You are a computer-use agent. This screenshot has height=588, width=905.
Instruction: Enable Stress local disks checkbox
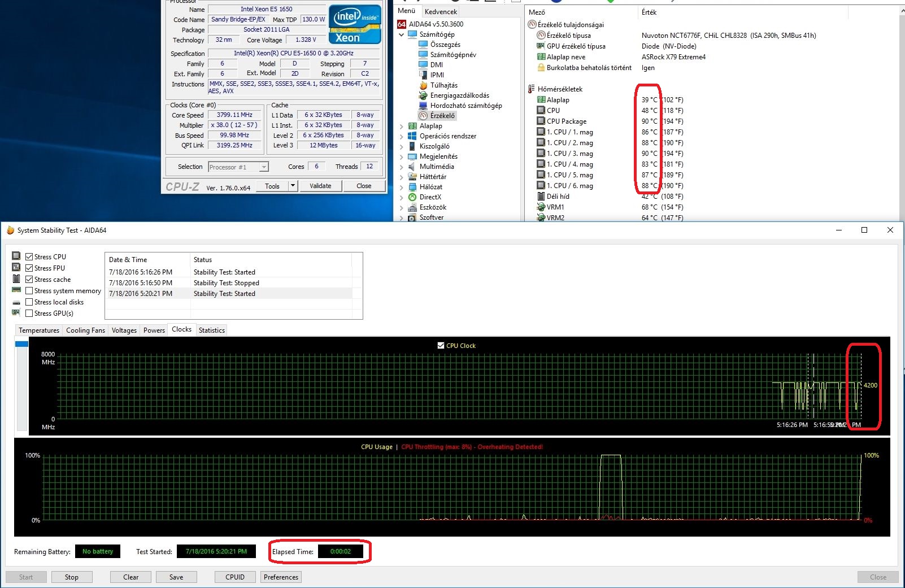pyautogui.click(x=29, y=302)
